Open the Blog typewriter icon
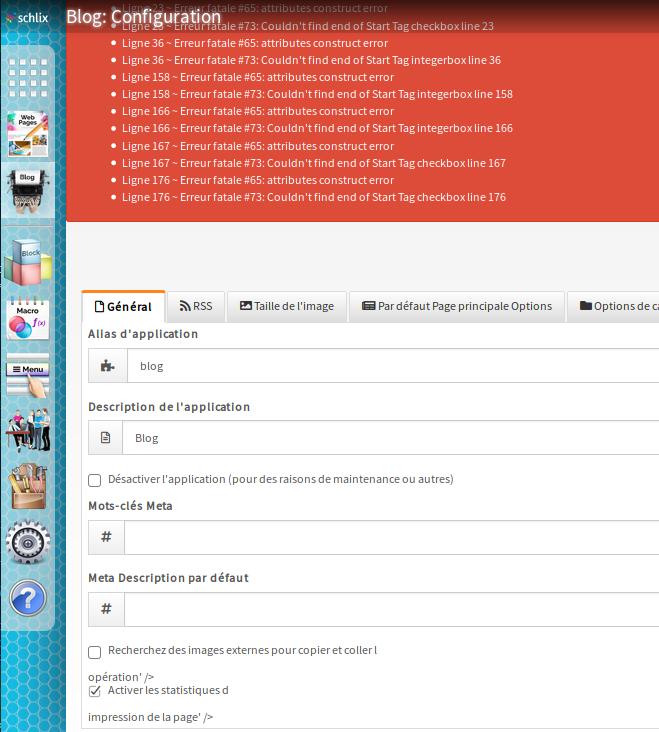This screenshot has width=659, height=732. click(x=28, y=190)
